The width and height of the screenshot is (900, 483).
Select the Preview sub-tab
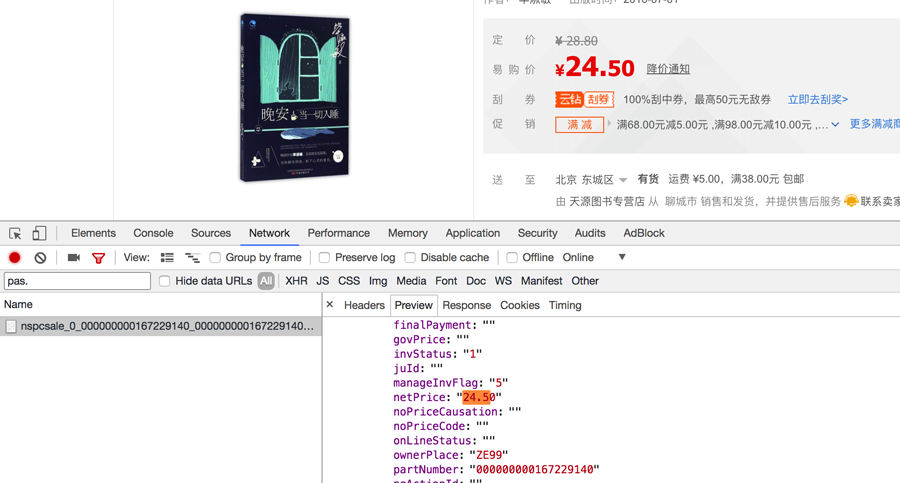[x=414, y=306]
